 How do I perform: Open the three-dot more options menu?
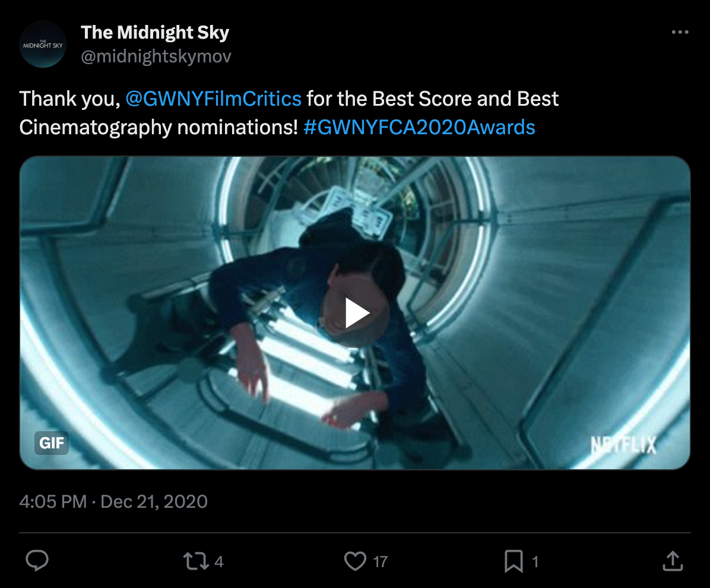pyautogui.click(x=680, y=32)
